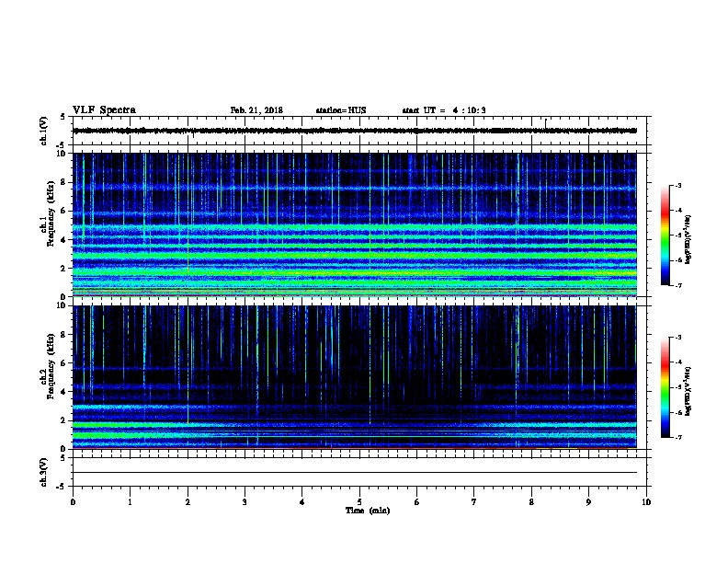Click the "-3" label on ch.1 colorbar

[678, 185]
